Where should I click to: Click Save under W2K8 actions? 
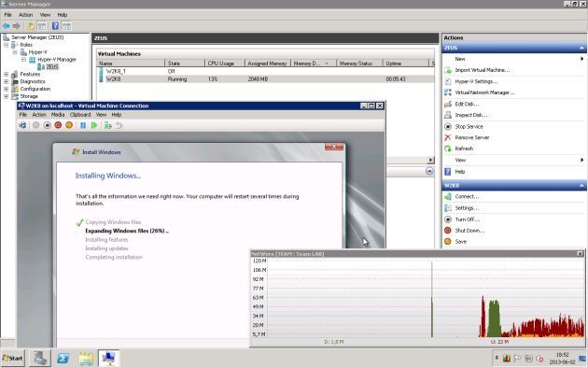coord(460,242)
